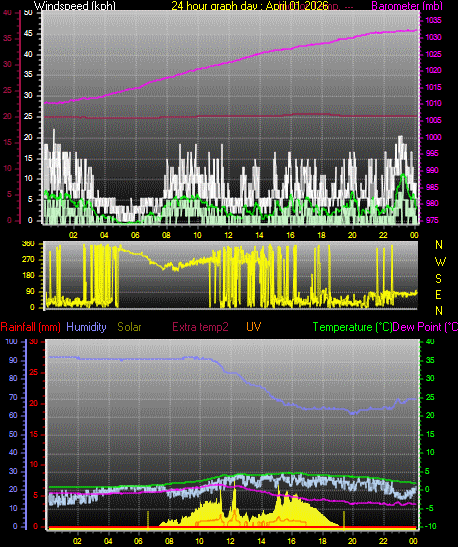Select the "Solar" legend label

[x=129, y=327]
